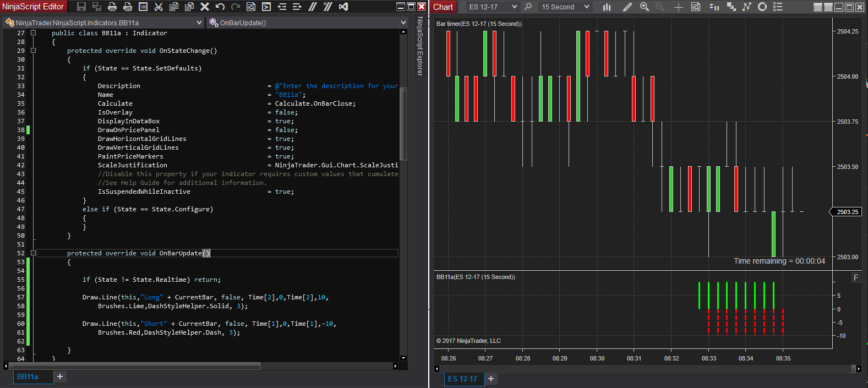868x388 pixels.
Task: Open the chart Indicators icon
Action: click(x=746, y=7)
